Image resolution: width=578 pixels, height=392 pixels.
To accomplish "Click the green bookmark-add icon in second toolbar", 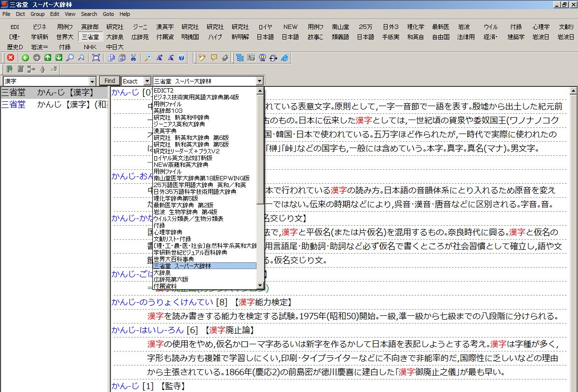I will coord(10,69).
